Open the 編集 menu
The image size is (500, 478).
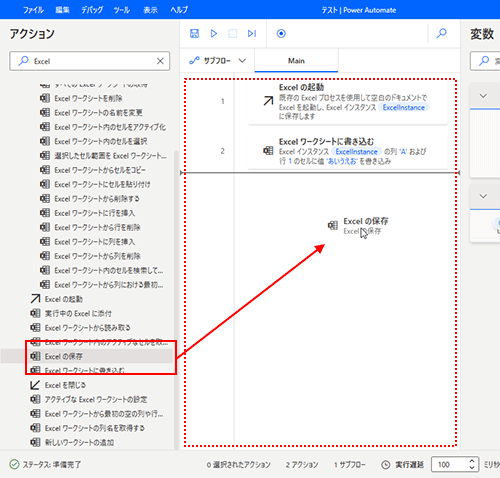click(x=62, y=10)
